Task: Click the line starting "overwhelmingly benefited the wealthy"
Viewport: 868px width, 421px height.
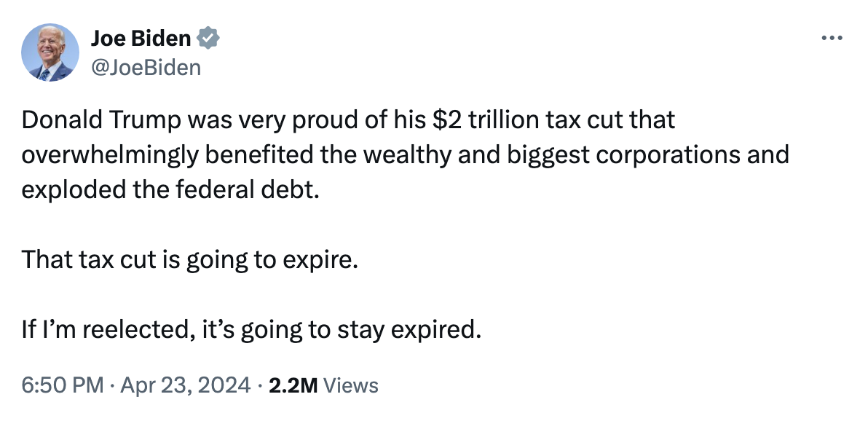Action: click(405, 155)
